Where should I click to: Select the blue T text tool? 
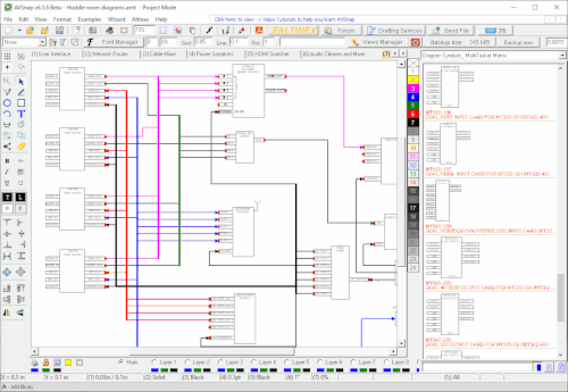pyautogui.click(x=21, y=114)
